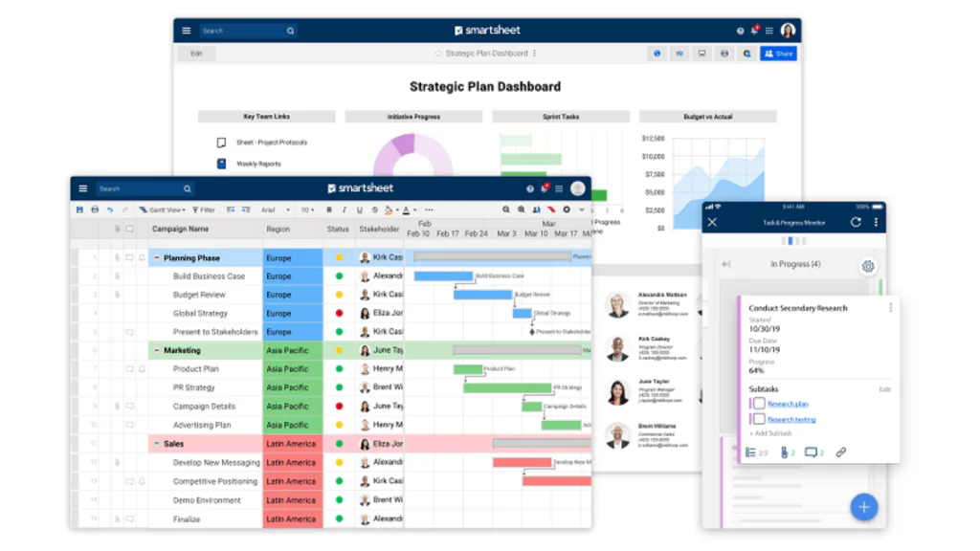Click the search field in the dashboard window

click(248, 31)
